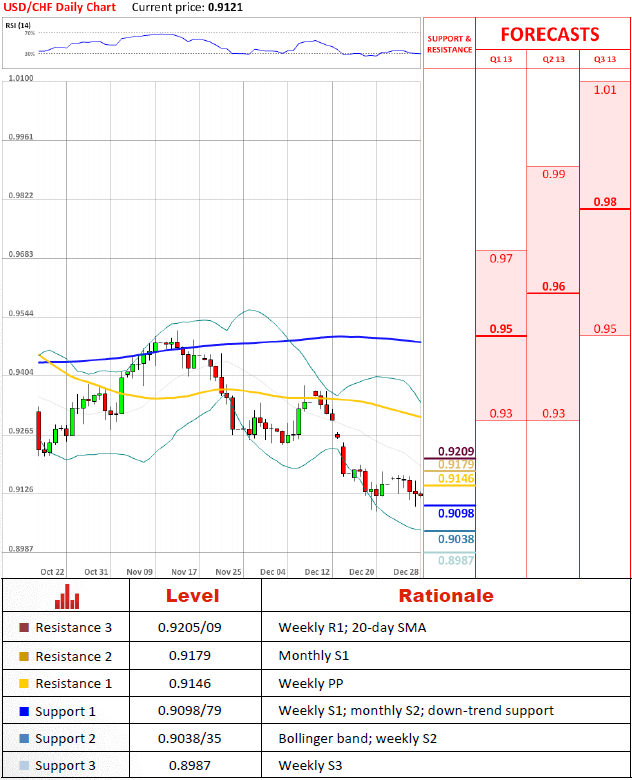Click Resistance 1 yellow color swatch

click(24, 683)
